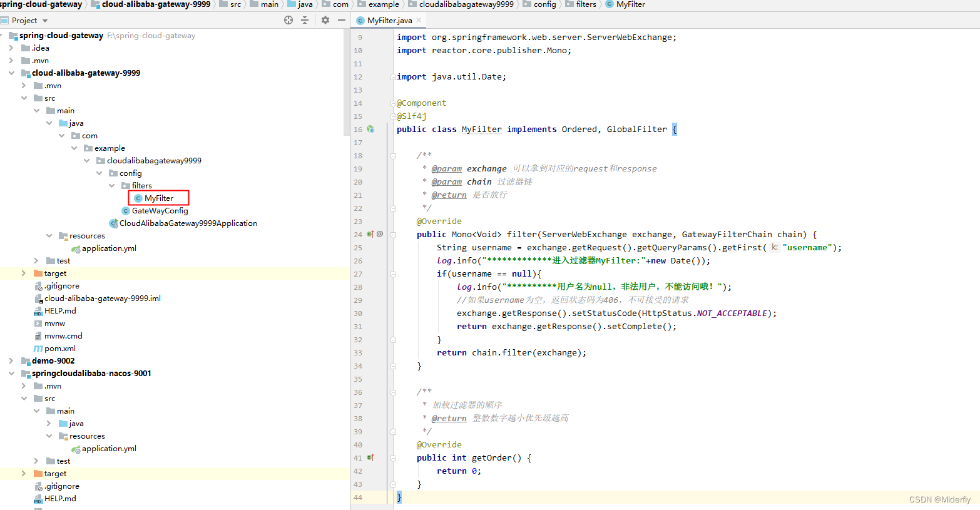Image resolution: width=980 pixels, height=510 pixels.
Task: Select the MyFilter.java editor tab
Action: pos(389,20)
